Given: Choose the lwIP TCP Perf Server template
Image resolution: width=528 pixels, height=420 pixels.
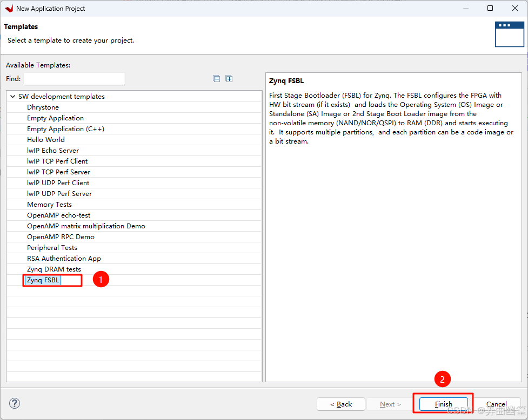Looking at the screenshot, I should [x=58, y=172].
